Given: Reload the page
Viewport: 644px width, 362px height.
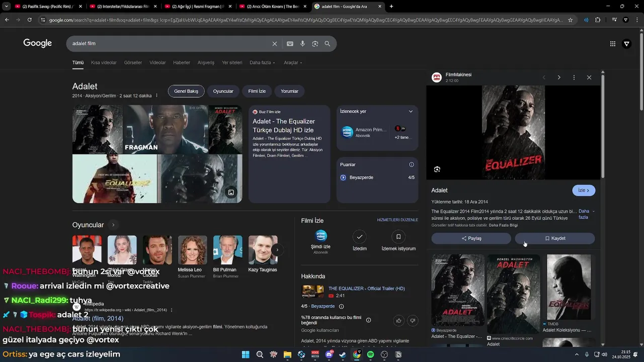Looking at the screenshot, I should (30, 20).
